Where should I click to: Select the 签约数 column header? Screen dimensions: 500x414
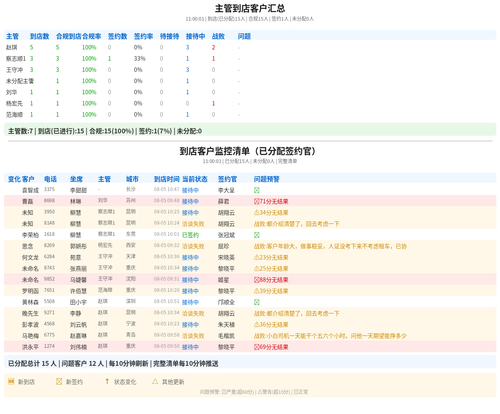[x=117, y=36]
